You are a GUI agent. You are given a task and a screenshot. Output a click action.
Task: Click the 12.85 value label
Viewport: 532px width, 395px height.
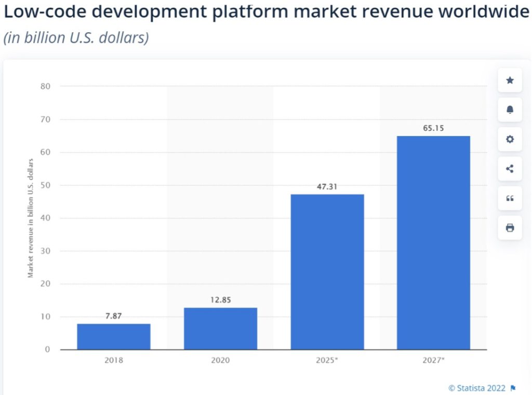pyautogui.click(x=220, y=299)
